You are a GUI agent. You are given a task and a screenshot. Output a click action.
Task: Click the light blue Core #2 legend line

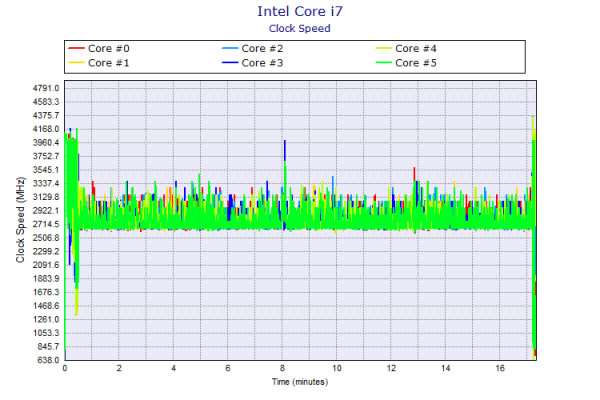click(230, 48)
